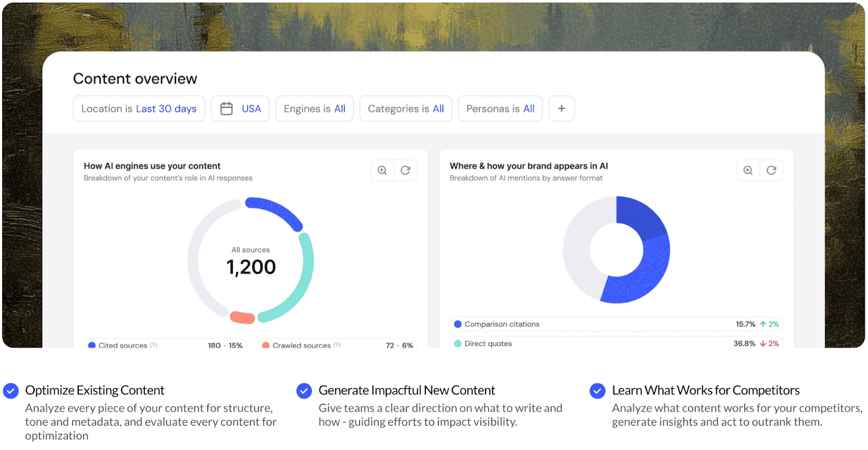Click the calendar icon in USA filter
This screenshot has width=868, height=450.
226,108
